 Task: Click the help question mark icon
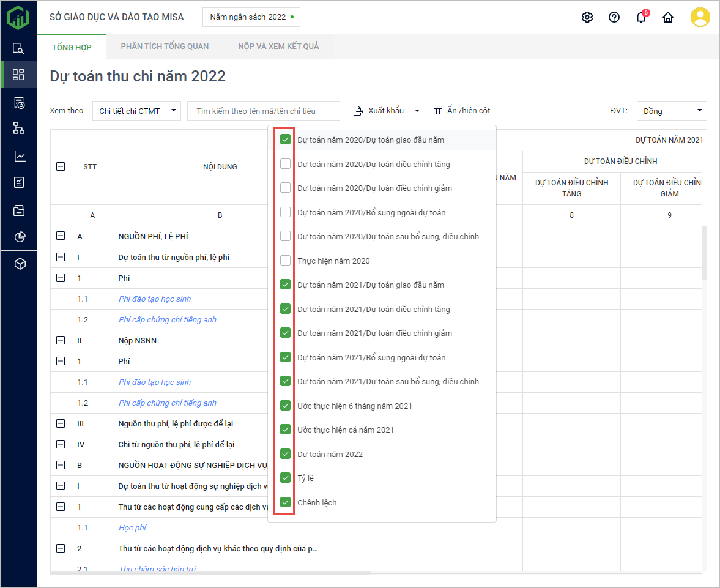[x=614, y=17]
